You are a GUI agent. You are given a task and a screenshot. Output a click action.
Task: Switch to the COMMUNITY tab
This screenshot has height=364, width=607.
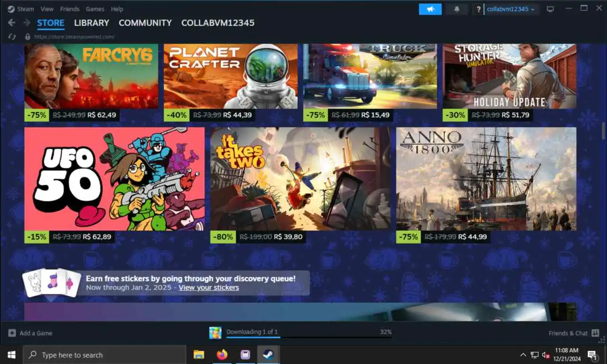[x=145, y=23]
